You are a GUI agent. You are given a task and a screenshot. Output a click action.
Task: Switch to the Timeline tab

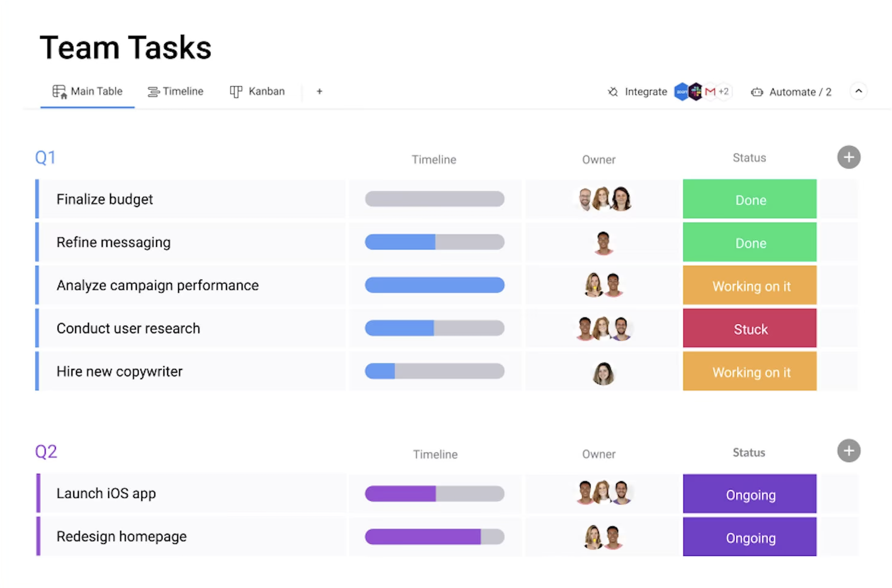coord(176,91)
